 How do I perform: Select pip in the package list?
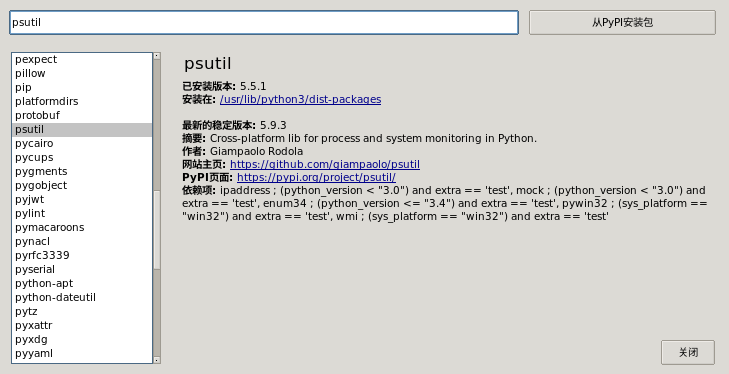(82, 87)
